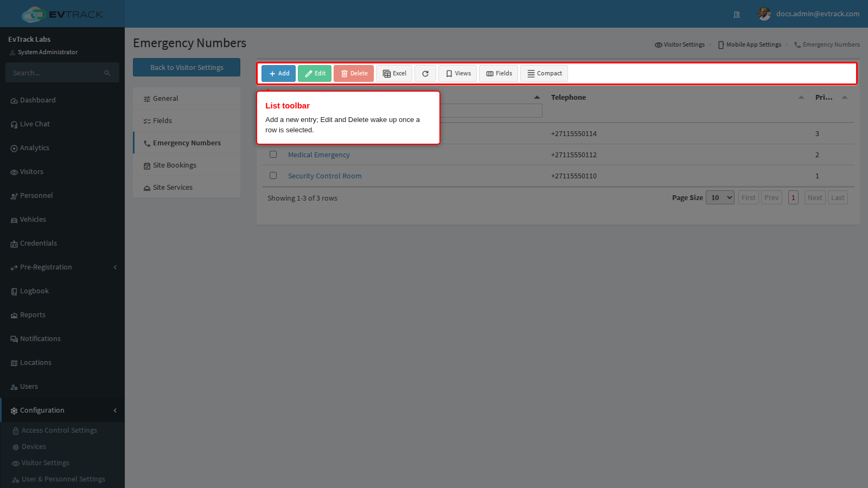Open the Fields settings tab
The width and height of the screenshot is (868, 488).
(187, 121)
